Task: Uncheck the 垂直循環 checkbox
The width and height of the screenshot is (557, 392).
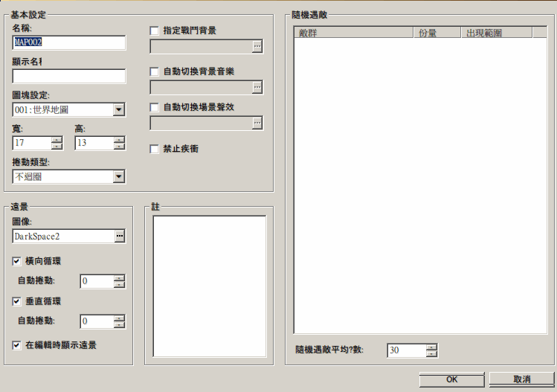Action: (16, 302)
